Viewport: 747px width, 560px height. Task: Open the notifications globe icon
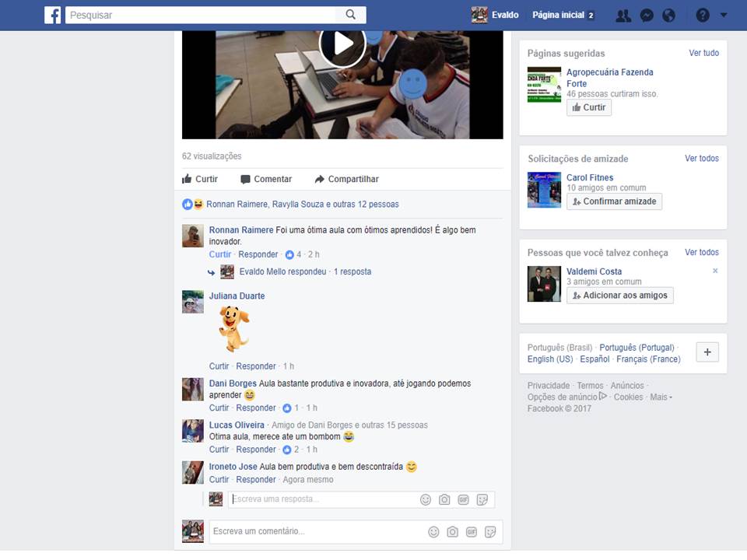(x=668, y=15)
